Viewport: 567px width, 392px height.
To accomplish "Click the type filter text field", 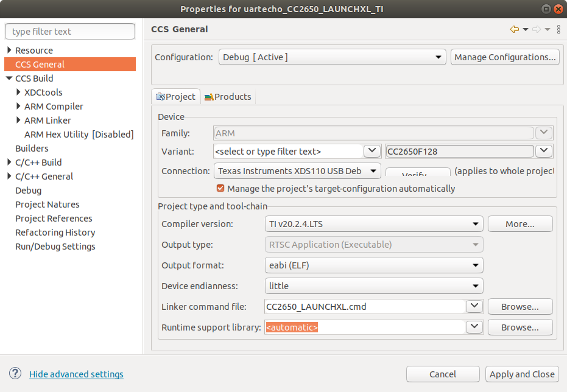I will point(69,31).
